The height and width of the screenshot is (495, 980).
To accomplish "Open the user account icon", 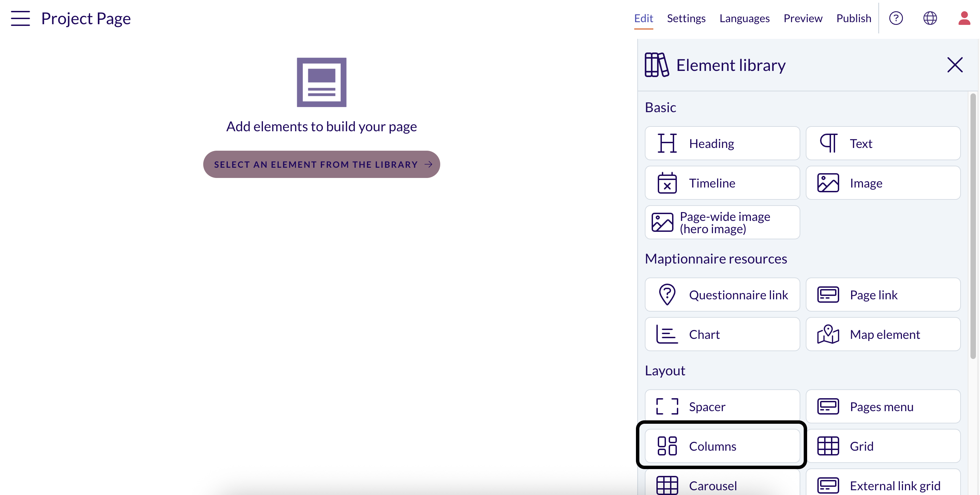I will click(x=964, y=18).
